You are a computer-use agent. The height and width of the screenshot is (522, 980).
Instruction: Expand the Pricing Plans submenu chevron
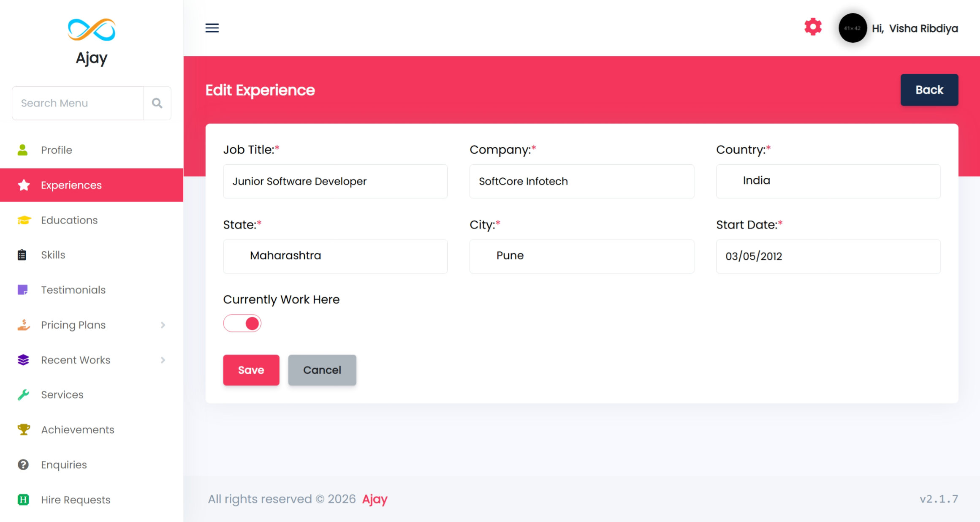[x=163, y=325]
